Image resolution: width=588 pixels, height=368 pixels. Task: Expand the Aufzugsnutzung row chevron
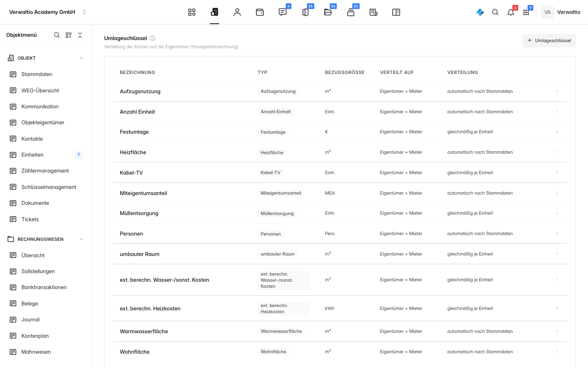(x=557, y=91)
